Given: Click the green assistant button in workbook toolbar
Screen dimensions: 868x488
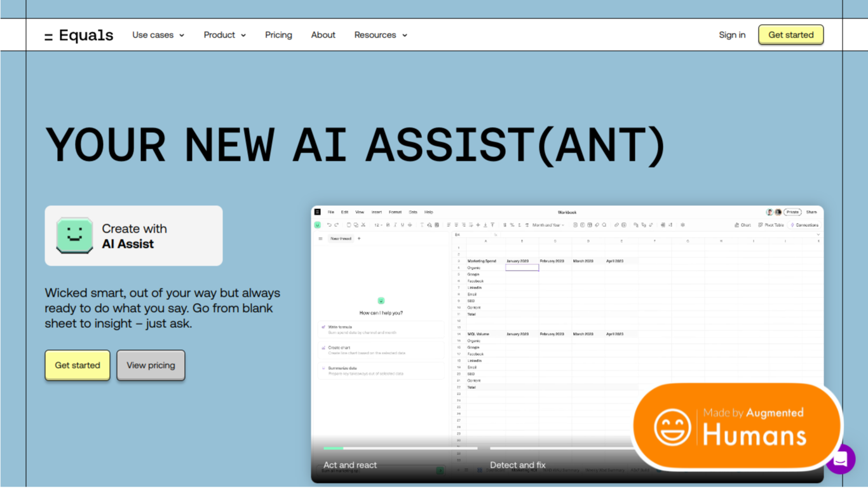Looking at the screenshot, I should click(x=318, y=225).
